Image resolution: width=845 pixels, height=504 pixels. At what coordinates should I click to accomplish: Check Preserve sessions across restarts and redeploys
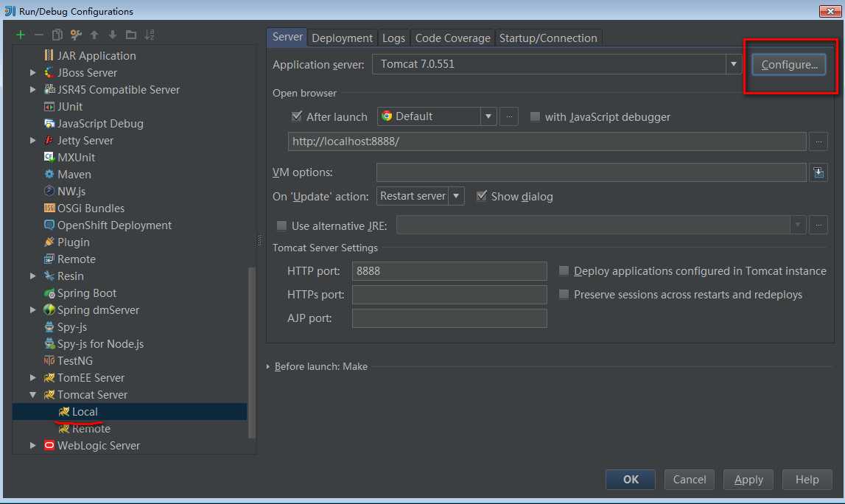tap(564, 294)
